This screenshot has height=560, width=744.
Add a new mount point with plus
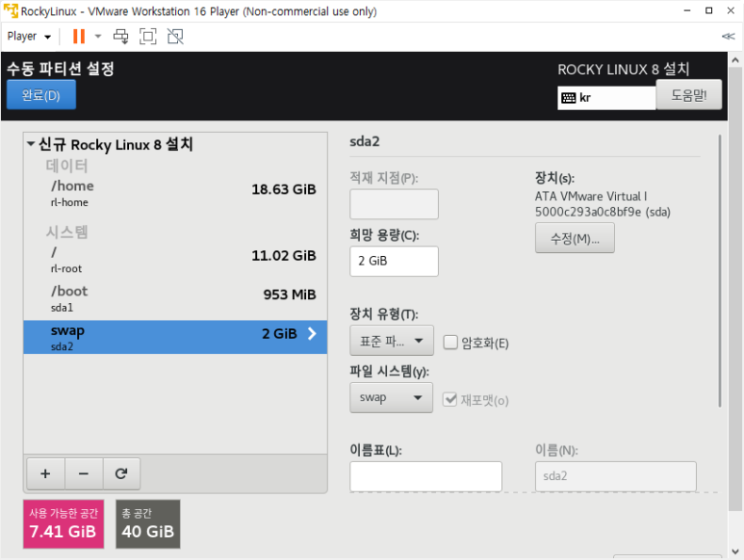click(x=45, y=473)
